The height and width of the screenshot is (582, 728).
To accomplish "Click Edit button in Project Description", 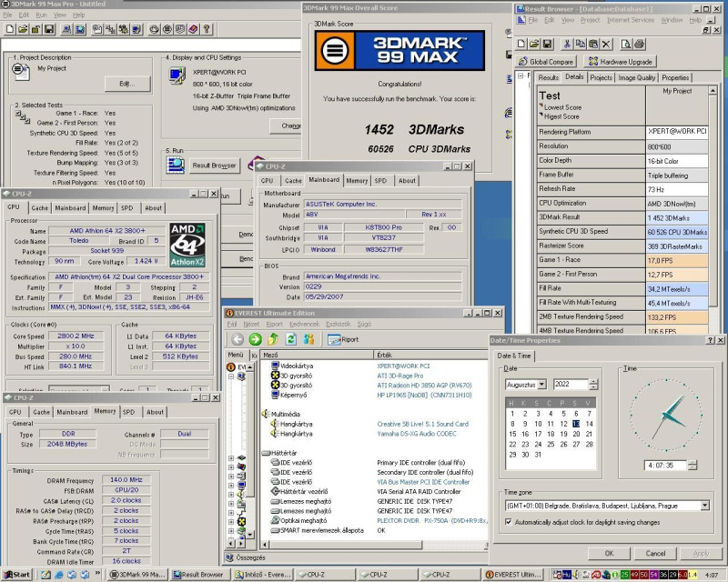I will coord(127,84).
